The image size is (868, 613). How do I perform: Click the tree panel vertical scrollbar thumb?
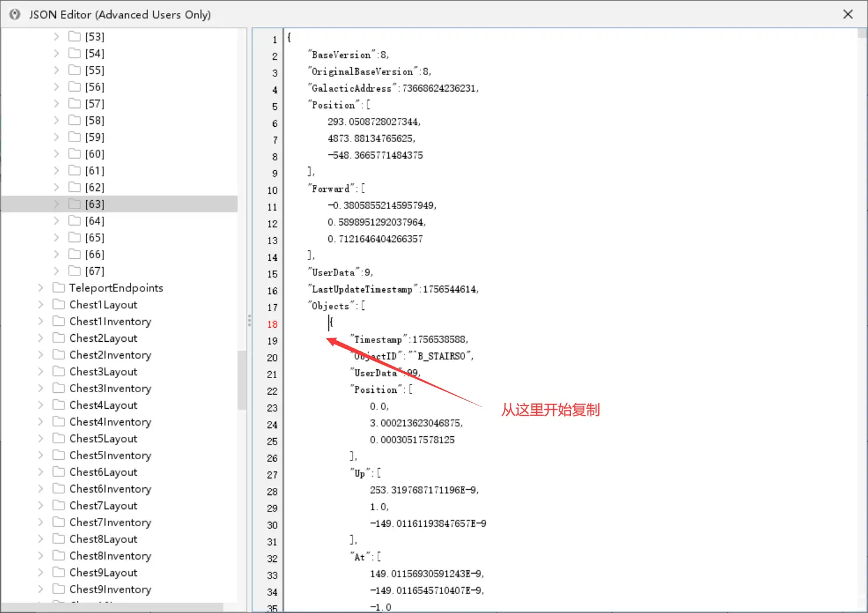pos(242,380)
